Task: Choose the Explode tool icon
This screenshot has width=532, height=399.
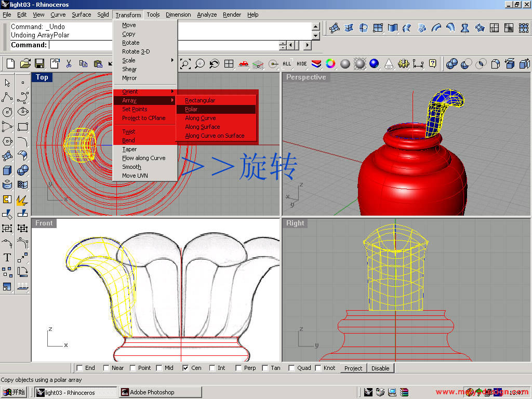Action: 22,199
